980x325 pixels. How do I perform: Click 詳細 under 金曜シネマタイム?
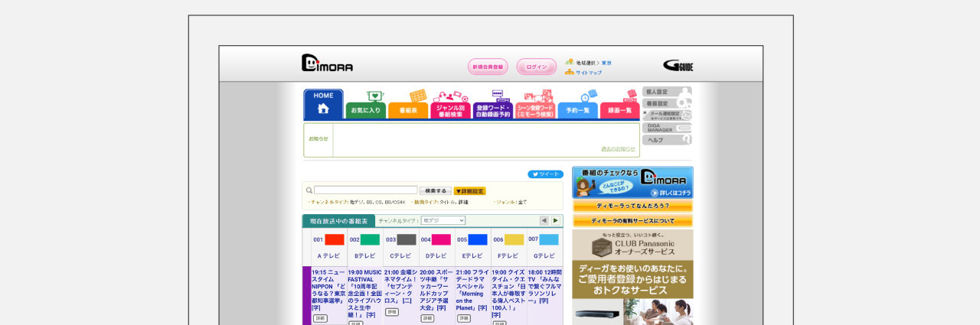[392, 312]
